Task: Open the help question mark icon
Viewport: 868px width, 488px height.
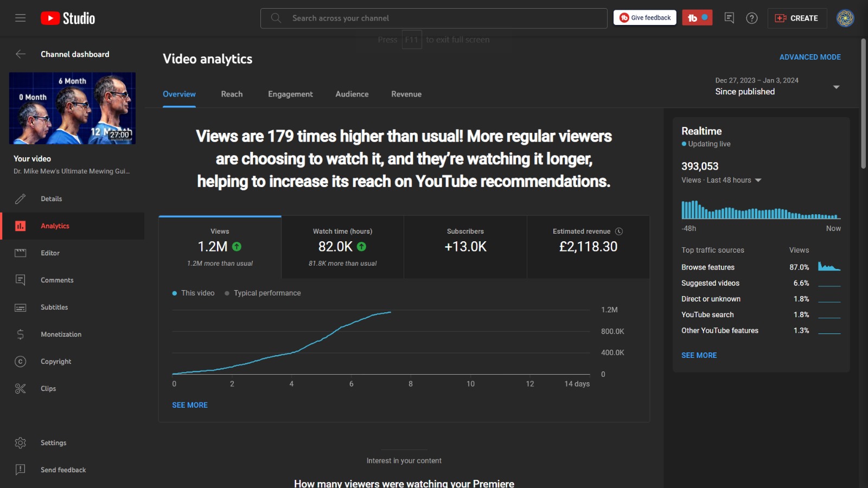Action: (752, 18)
